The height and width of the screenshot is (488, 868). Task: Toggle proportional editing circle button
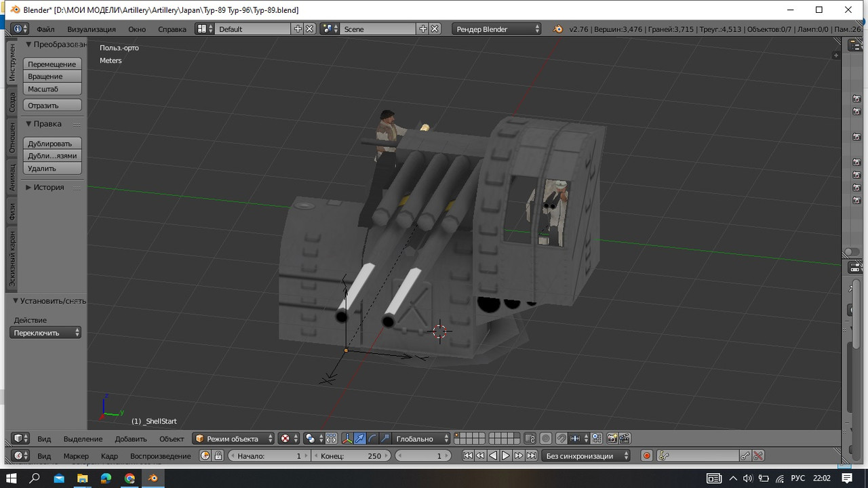pos(546,439)
